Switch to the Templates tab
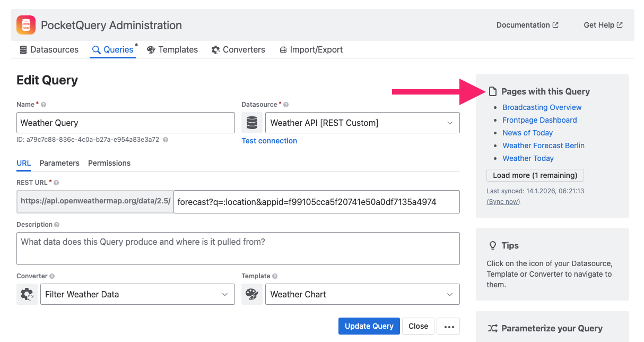Image resolution: width=644 pixels, height=342 pixels. tap(172, 49)
